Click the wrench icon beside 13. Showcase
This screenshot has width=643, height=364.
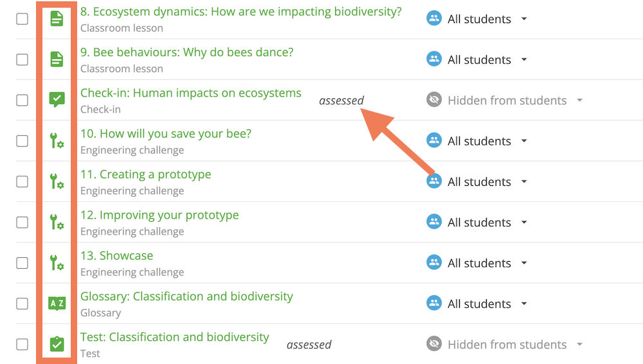[57, 262]
